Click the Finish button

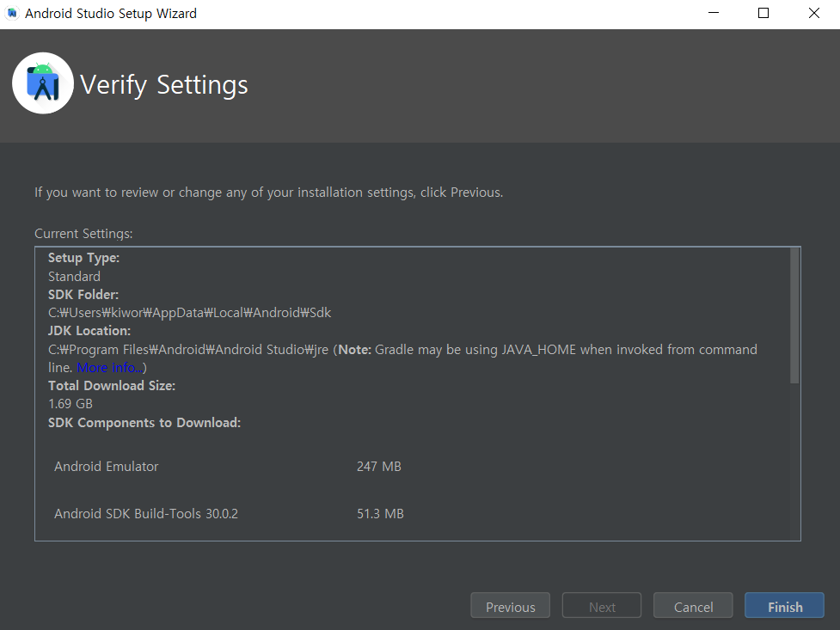tap(784, 607)
